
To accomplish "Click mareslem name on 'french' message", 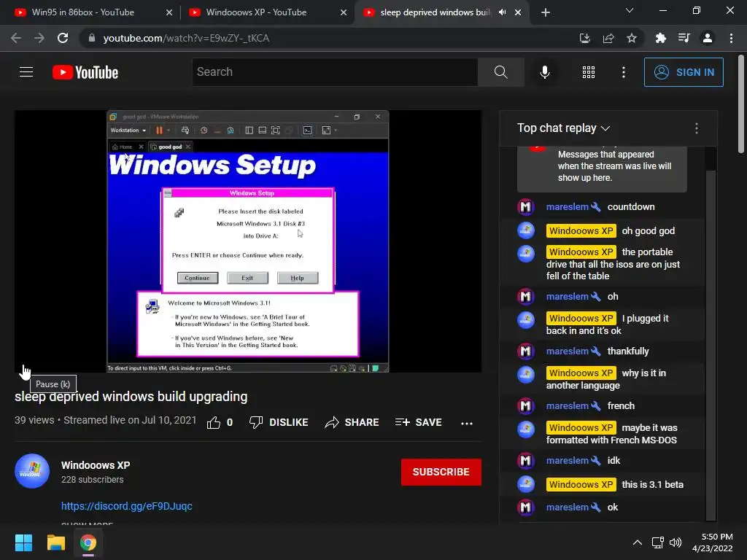I will [568, 405].
